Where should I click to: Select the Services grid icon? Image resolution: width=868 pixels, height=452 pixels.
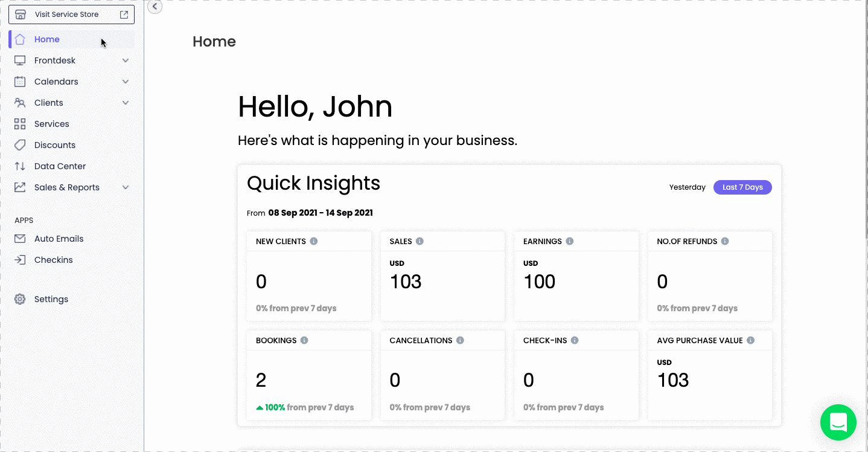click(21, 123)
